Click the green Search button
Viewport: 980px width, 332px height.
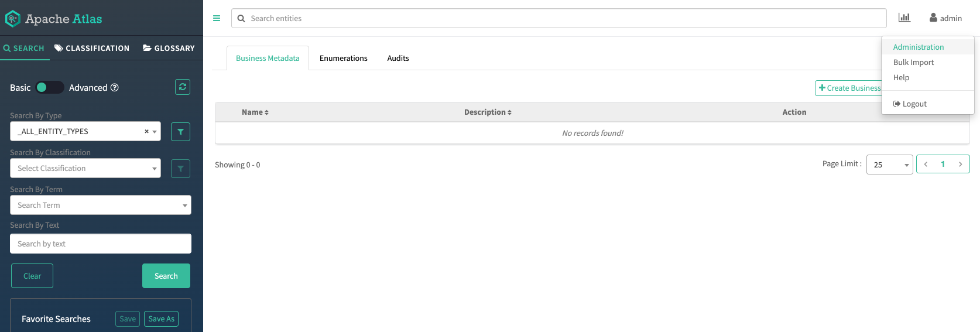pos(166,276)
